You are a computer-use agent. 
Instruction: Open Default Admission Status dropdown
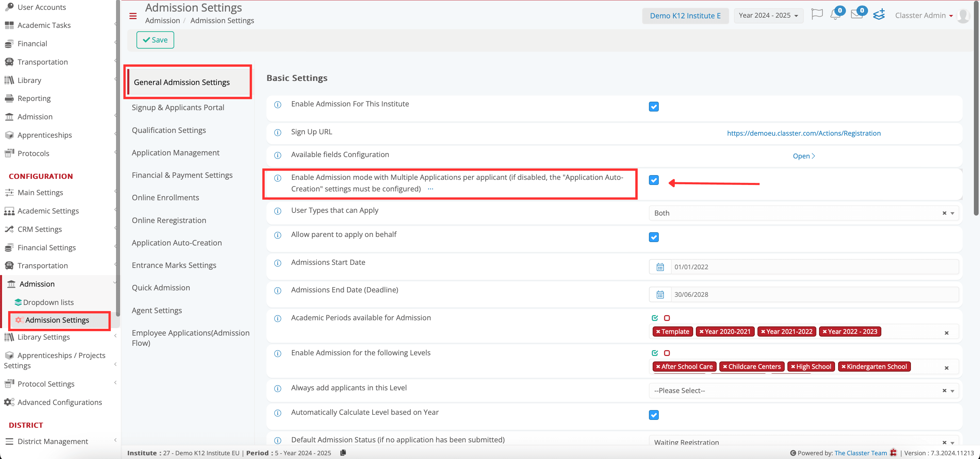pyautogui.click(x=803, y=441)
